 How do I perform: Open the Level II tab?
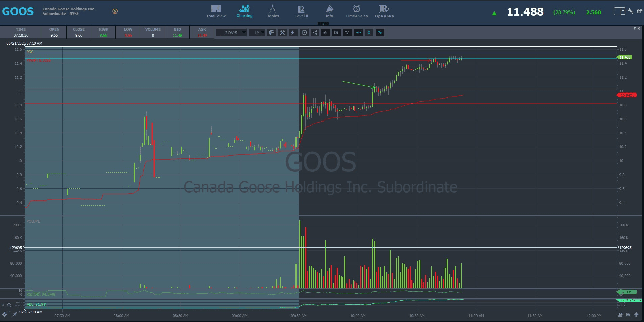point(301,11)
